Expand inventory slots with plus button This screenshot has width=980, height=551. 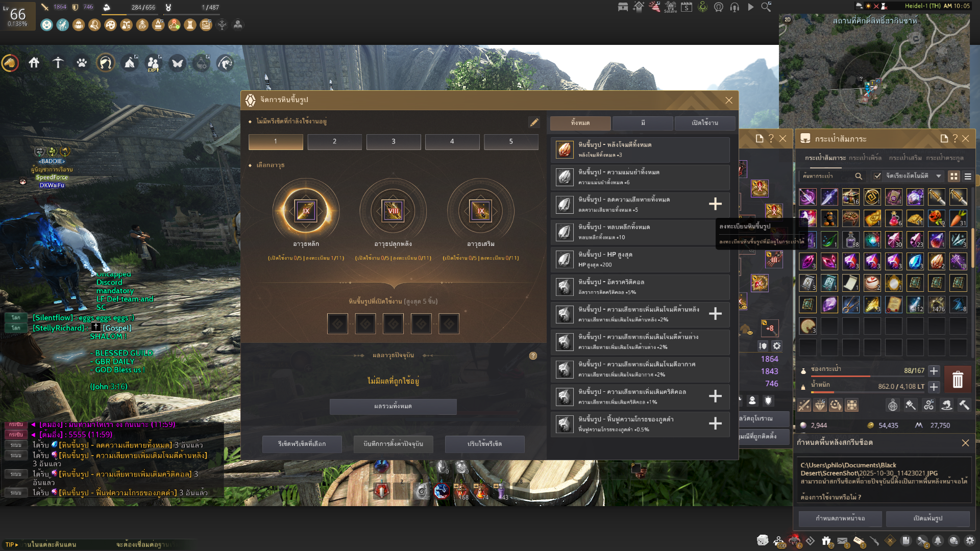coord(934,371)
